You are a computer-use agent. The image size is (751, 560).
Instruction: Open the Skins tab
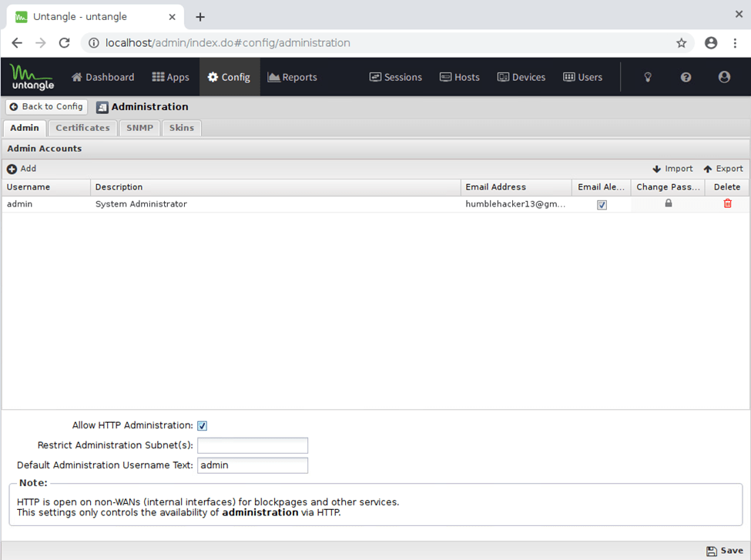point(182,128)
